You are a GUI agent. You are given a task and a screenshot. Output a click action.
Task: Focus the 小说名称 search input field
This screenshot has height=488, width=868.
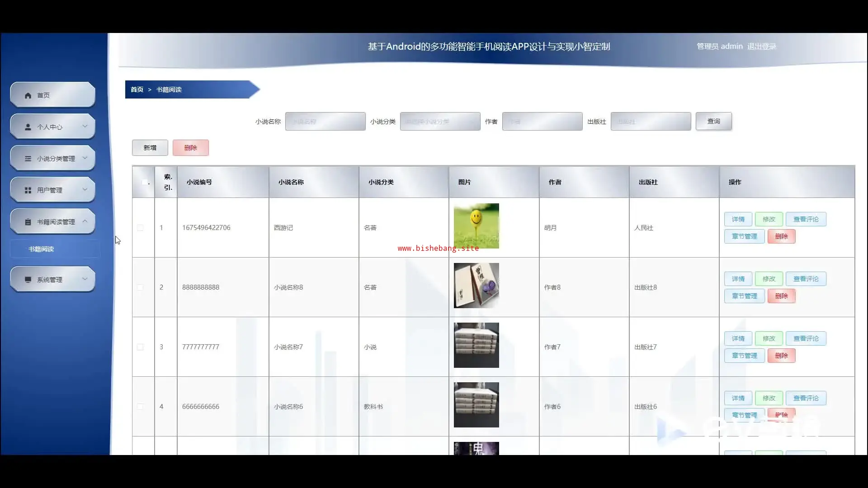[325, 122]
